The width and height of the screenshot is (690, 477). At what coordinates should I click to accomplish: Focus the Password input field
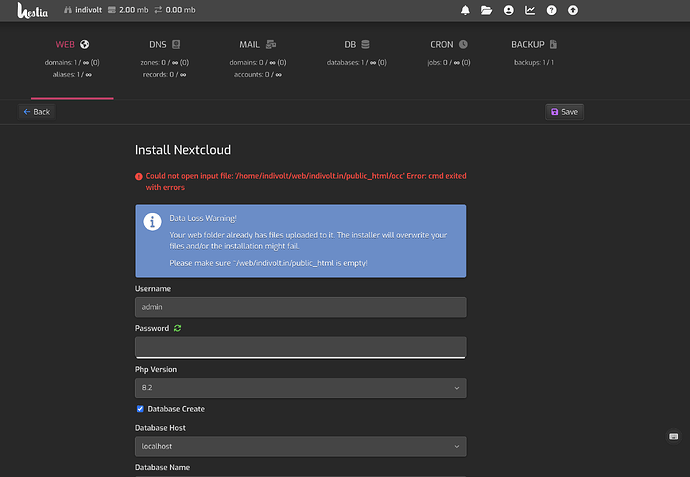301,347
